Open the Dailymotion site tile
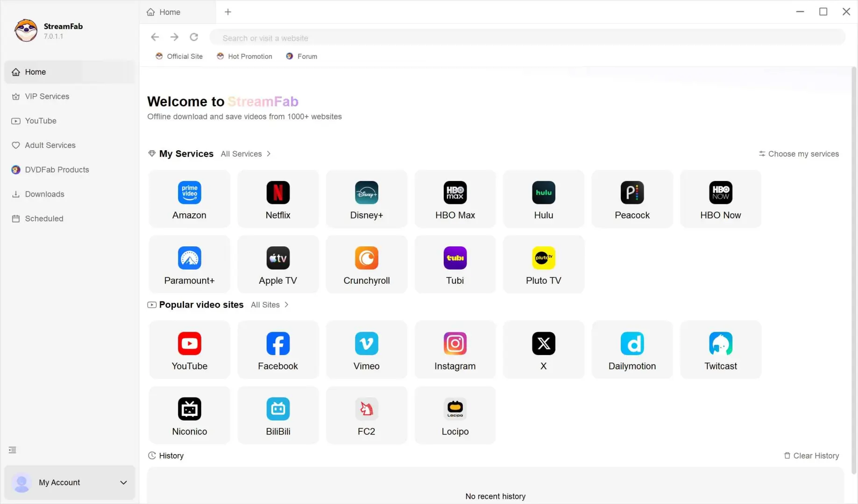Viewport: 858px width, 504px height. 632,350
